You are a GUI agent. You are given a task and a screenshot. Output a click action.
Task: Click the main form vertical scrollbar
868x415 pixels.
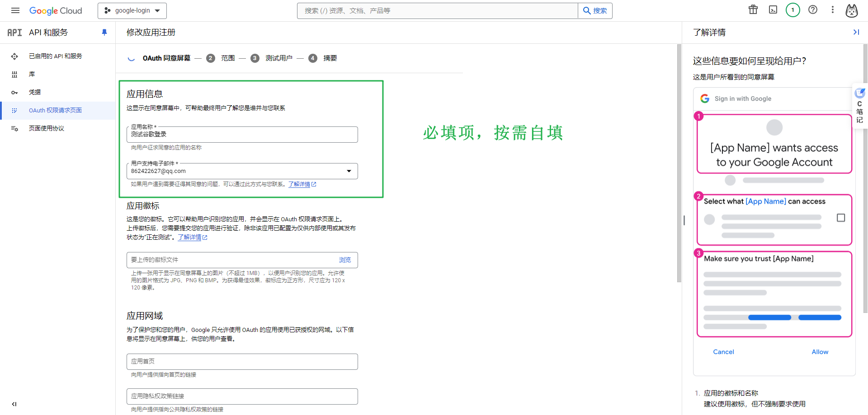click(x=679, y=163)
